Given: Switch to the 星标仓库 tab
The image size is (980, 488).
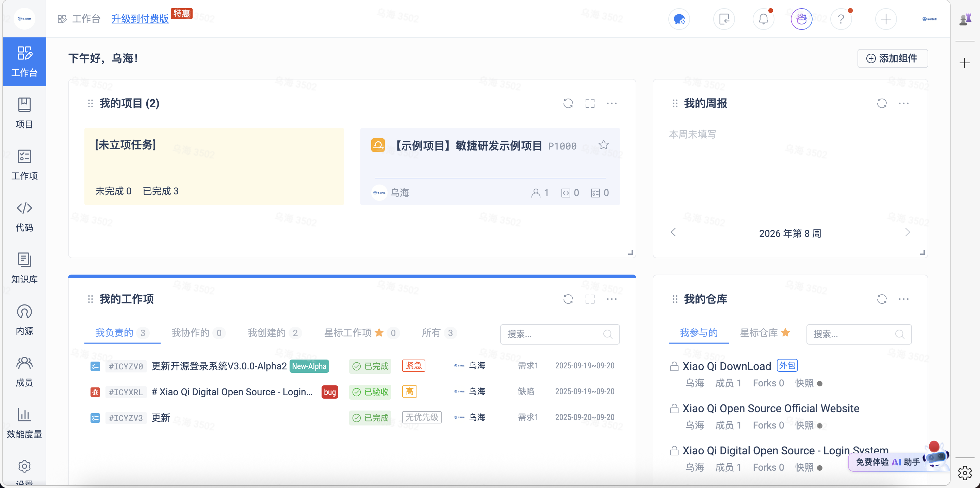Looking at the screenshot, I should pyautogui.click(x=759, y=333).
